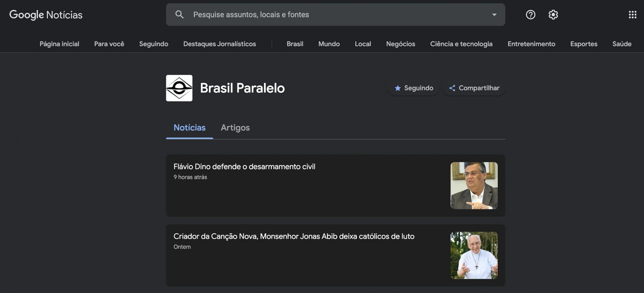
Task: Open the help question mark icon
Action: coord(530,14)
